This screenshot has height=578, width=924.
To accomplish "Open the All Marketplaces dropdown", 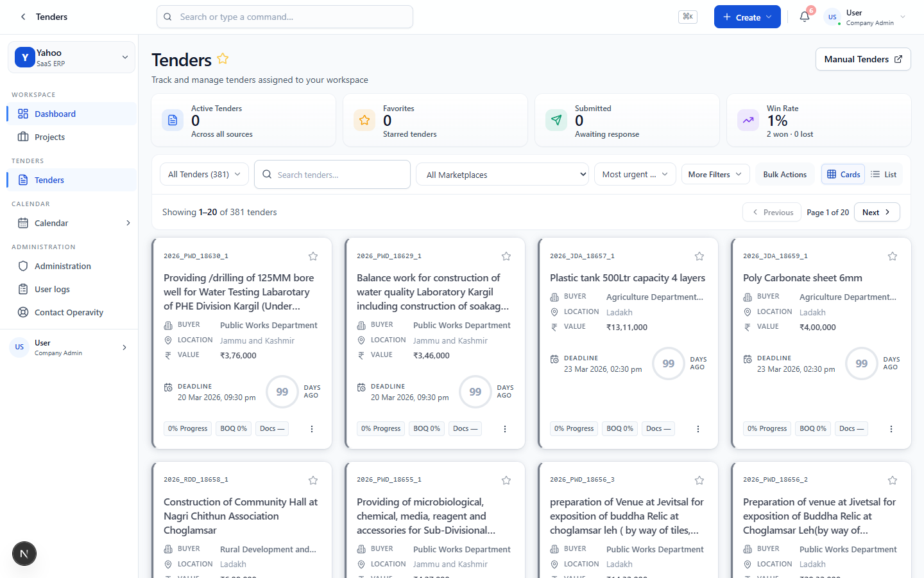I will (502, 175).
